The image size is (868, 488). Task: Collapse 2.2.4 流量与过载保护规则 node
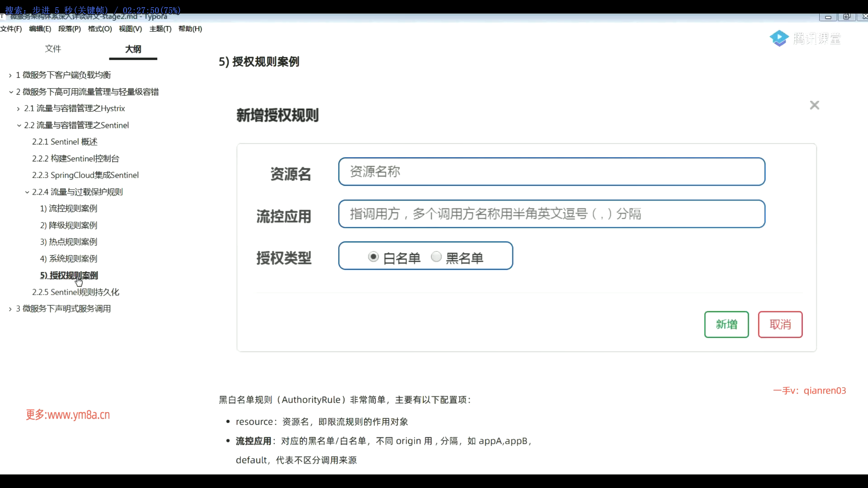pos(27,192)
